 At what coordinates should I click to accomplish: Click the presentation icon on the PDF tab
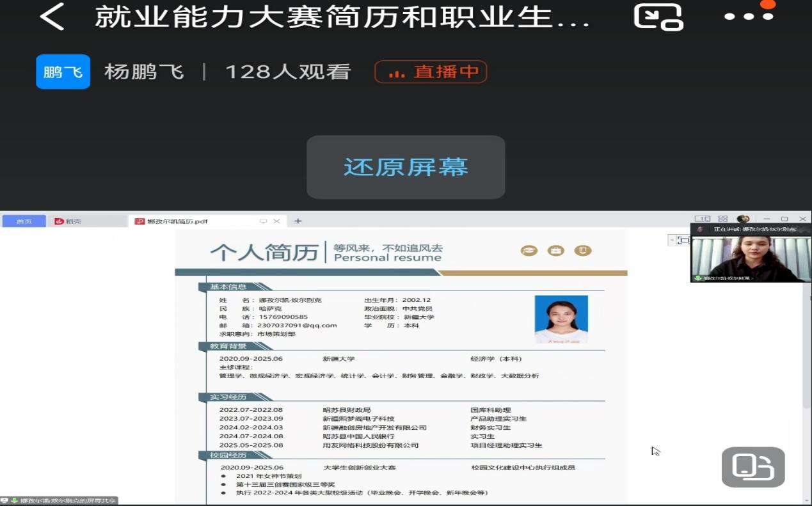coord(263,221)
